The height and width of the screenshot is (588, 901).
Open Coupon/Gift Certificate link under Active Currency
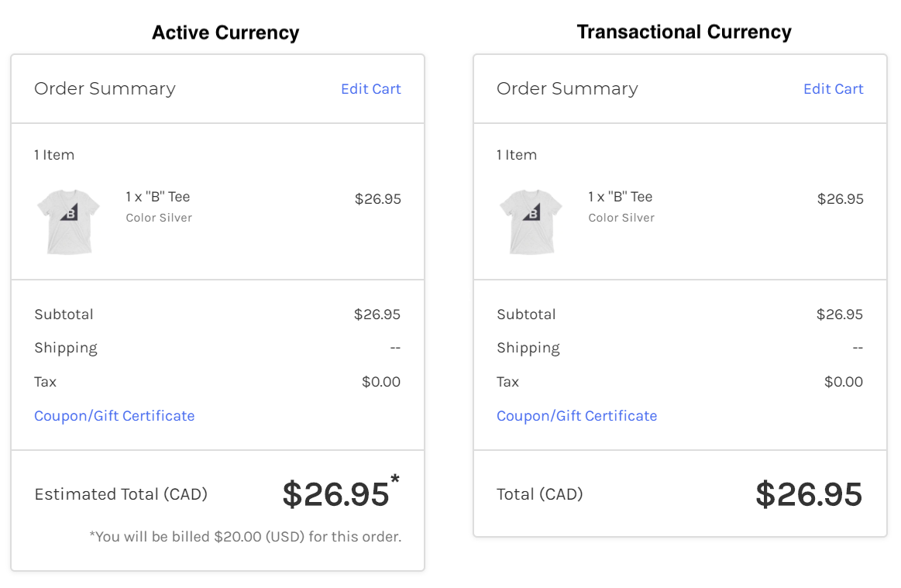click(x=115, y=416)
